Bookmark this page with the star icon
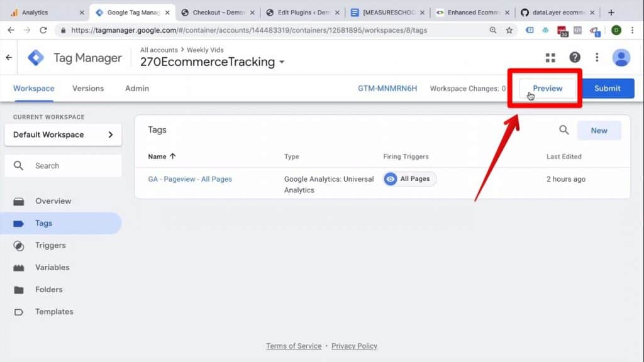644x362 pixels. click(509, 30)
